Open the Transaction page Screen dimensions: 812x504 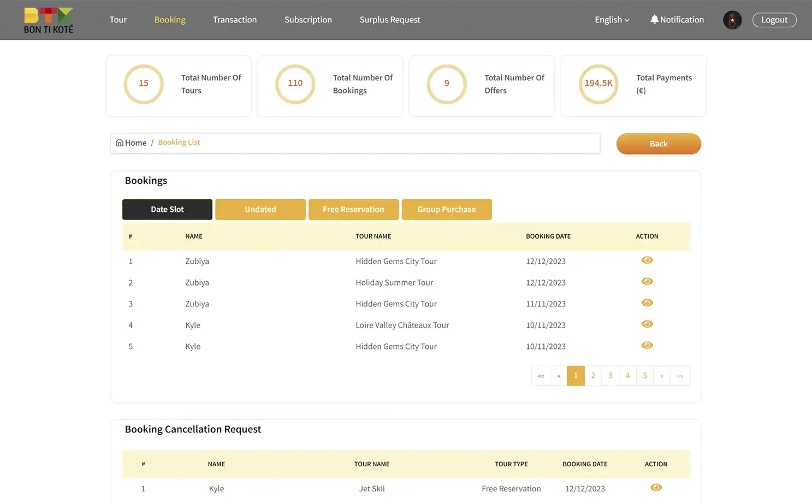235,20
